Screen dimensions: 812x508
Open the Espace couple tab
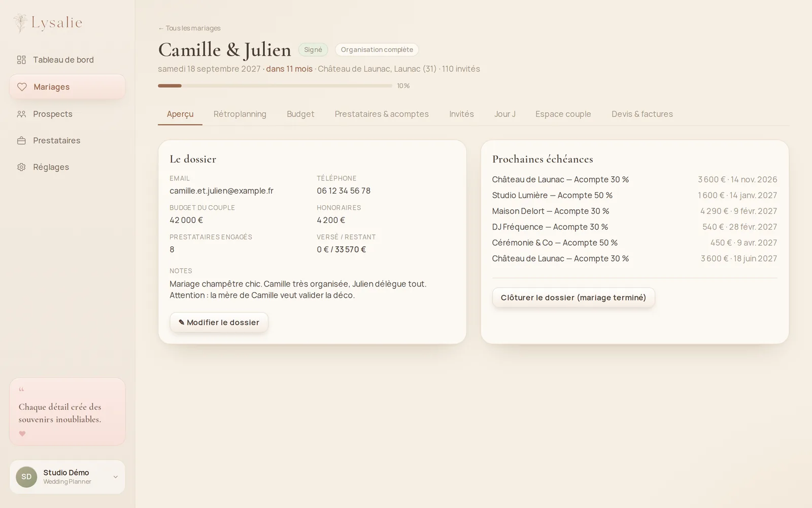[x=563, y=114]
